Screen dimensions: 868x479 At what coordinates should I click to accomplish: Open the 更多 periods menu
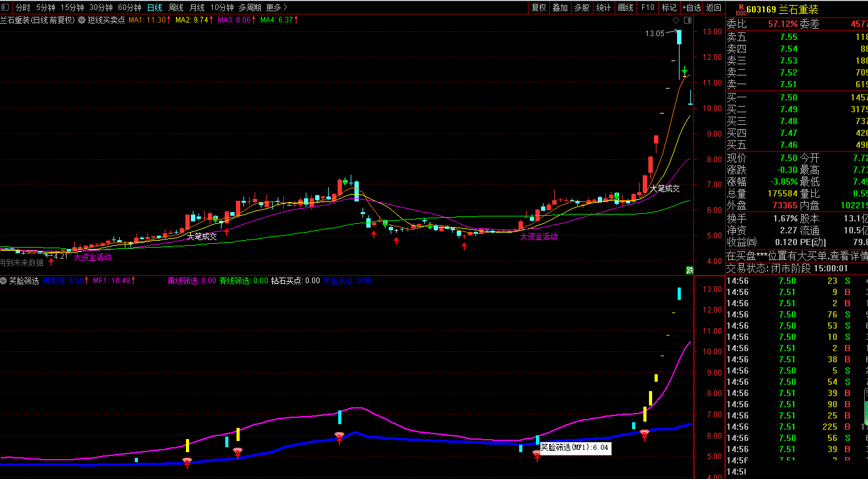coord(276,7)
